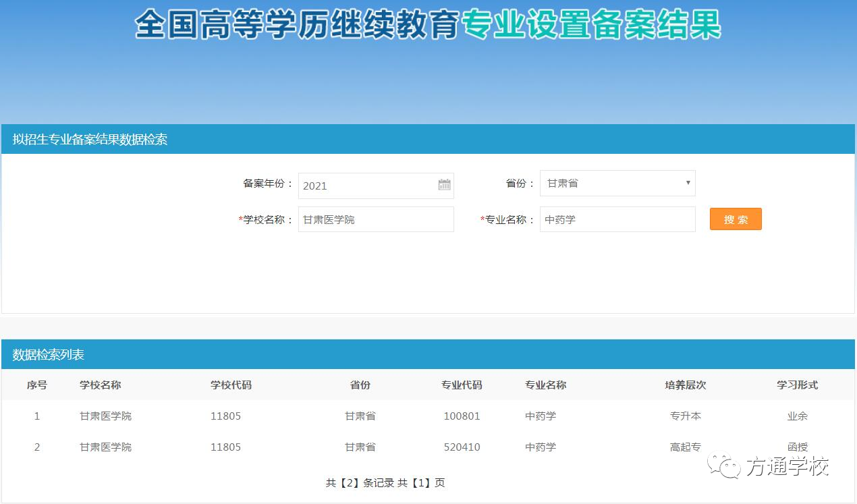857x504 pixels.
Task: Focus the 学校名称 input containing 甘肃医学院
Action: point(375,219)
